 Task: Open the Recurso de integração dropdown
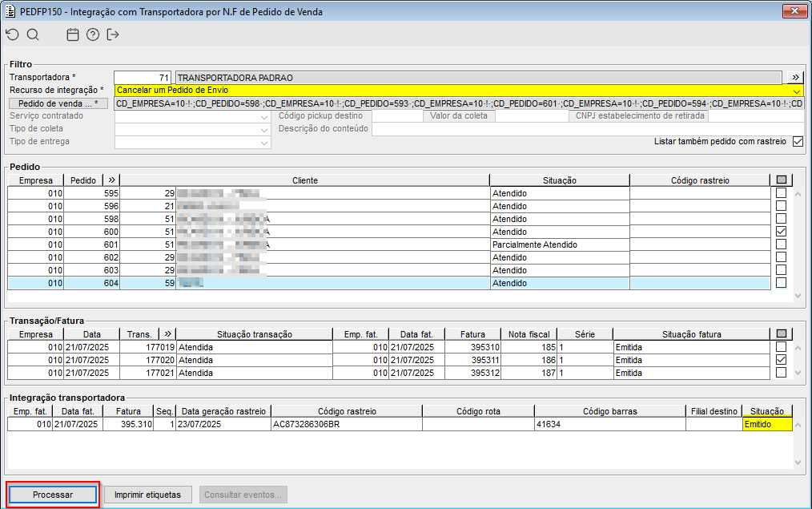tap(796, 91)
